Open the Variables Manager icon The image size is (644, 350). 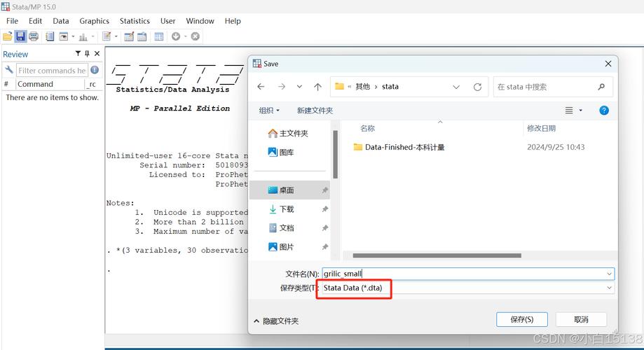pyautogui.click(x=159, y=36)
